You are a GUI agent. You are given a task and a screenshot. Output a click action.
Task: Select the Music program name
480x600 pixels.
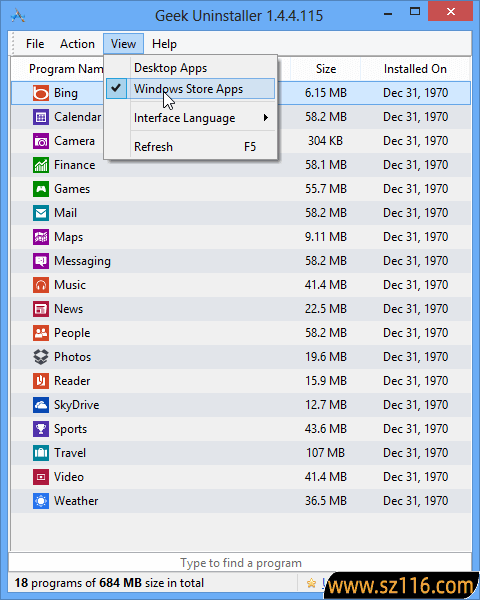tap(70, 285)
